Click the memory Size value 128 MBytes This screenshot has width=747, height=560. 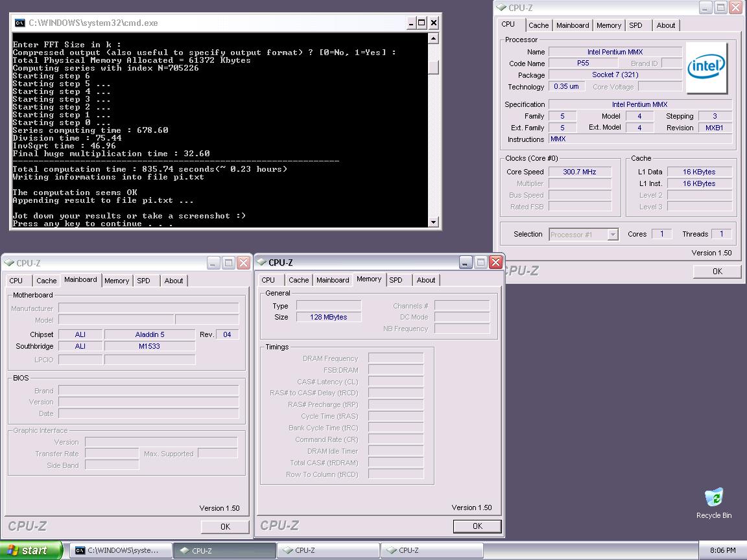point(329,317)
